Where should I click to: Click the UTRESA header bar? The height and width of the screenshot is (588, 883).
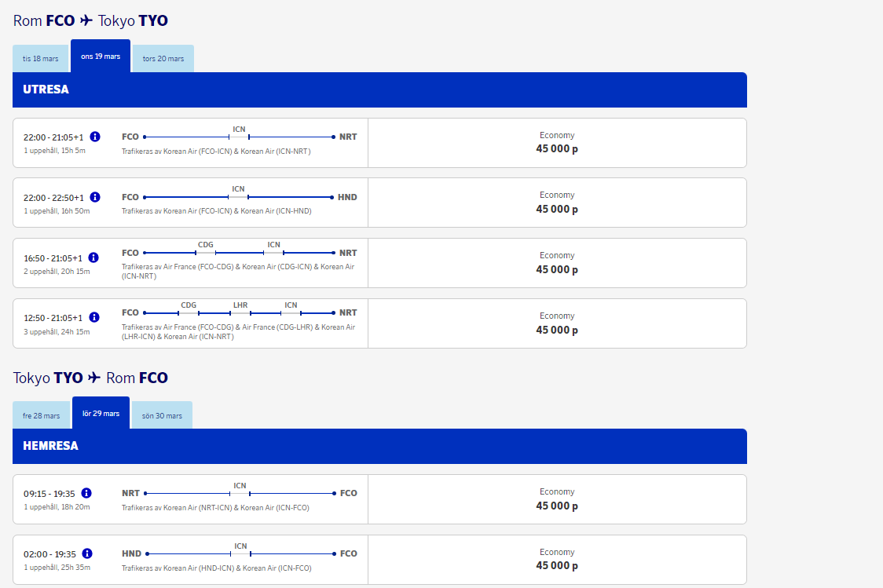[379, 89]
